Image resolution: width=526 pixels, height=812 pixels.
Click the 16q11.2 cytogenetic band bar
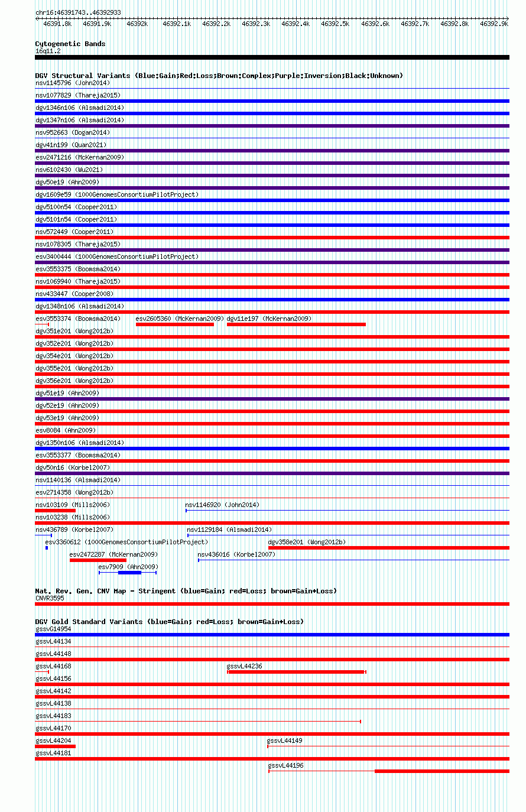[272, 57]
